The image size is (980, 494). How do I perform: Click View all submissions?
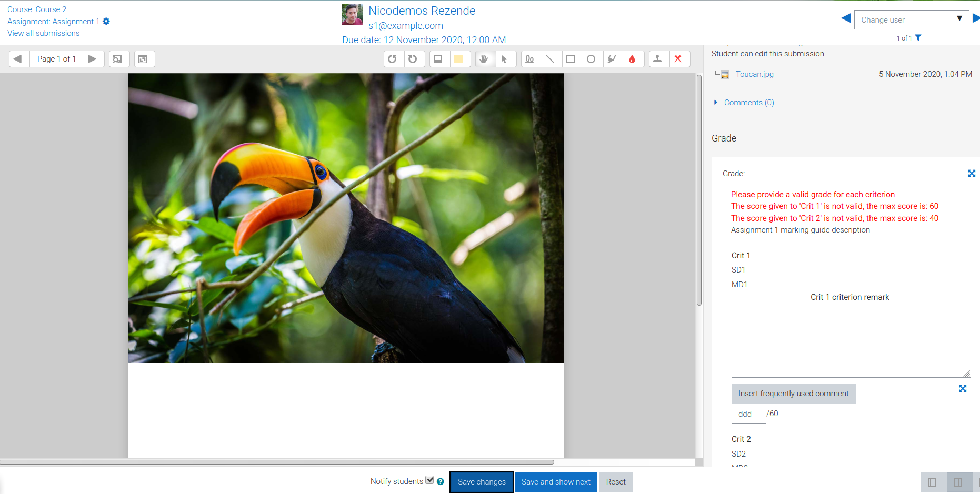tap(44, 33)
